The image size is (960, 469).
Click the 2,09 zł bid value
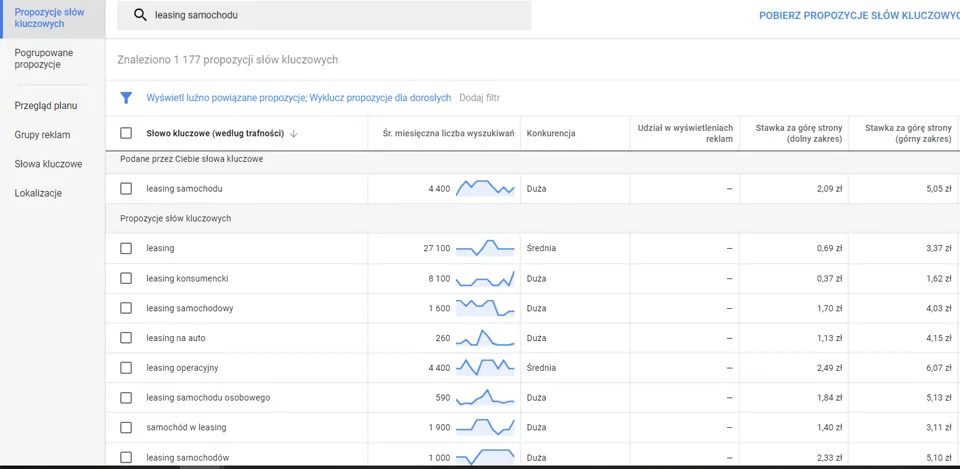coord(830,189)
